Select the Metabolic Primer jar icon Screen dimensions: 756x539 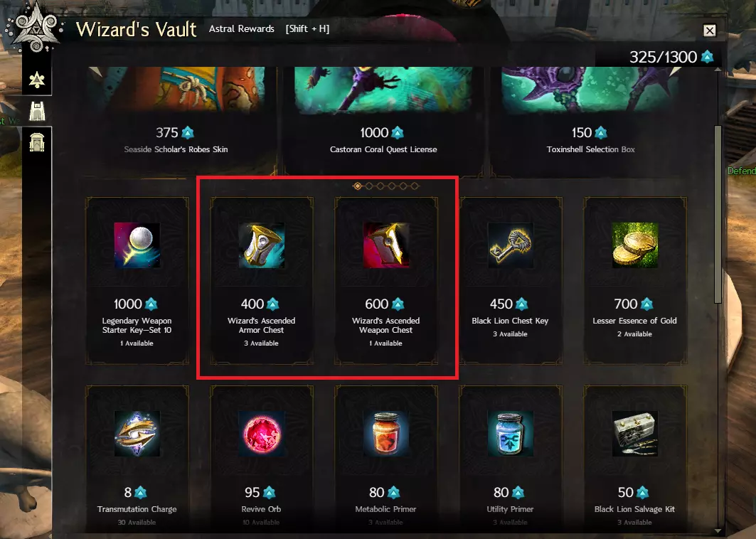[x=385, y=434]
